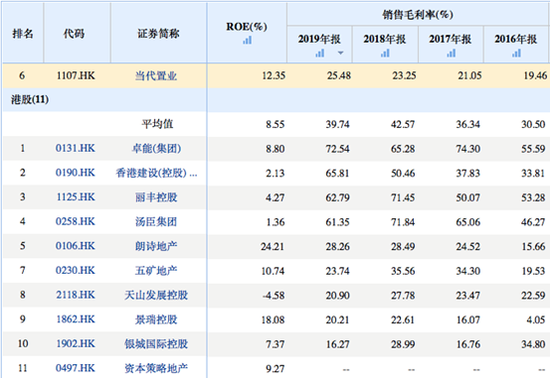
Task: Click the 证券简称 column header
Action: (158, 34)
